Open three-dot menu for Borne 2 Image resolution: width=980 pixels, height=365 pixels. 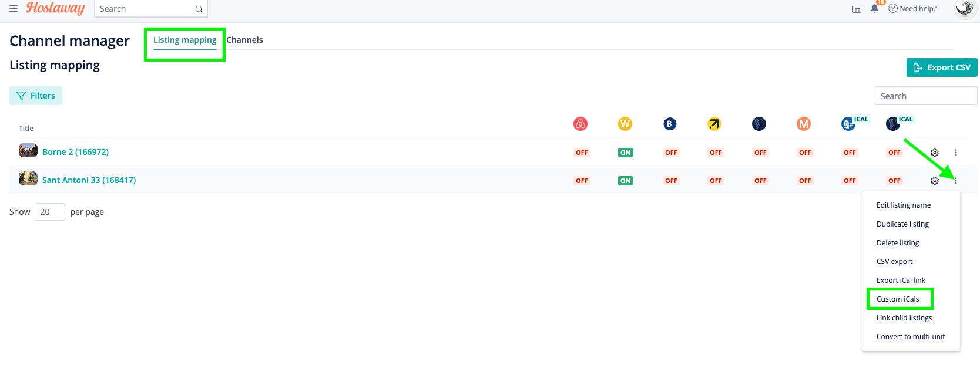click(956, 153)
